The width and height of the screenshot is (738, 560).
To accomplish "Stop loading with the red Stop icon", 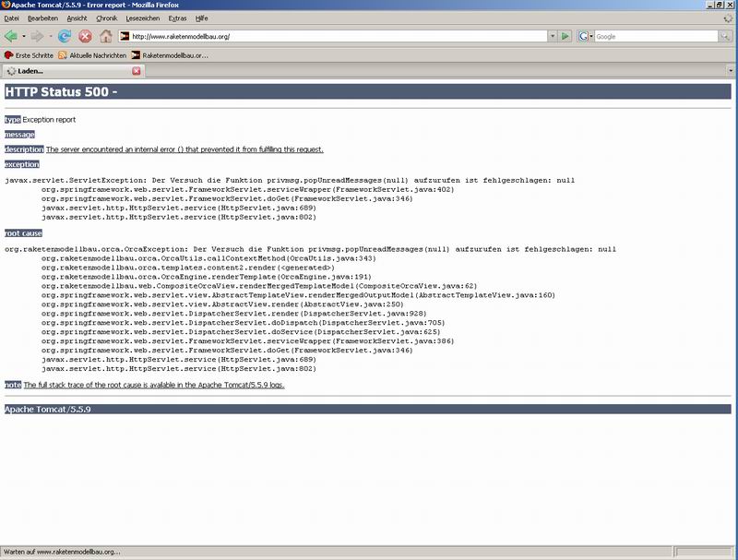I will tap(85, 36).
